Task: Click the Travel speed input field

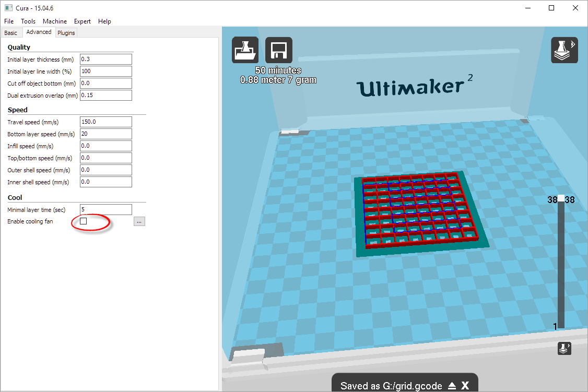Action: pos(105,122)
